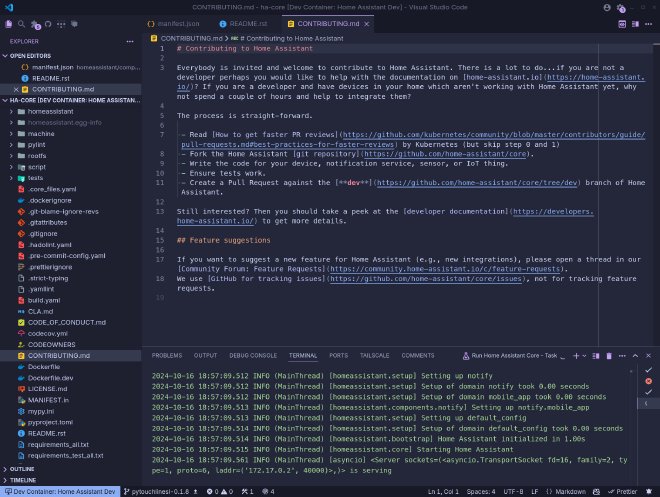Open editor more actions ellipsis
This screenshot has width=660, height=497.
pos(649,24)
